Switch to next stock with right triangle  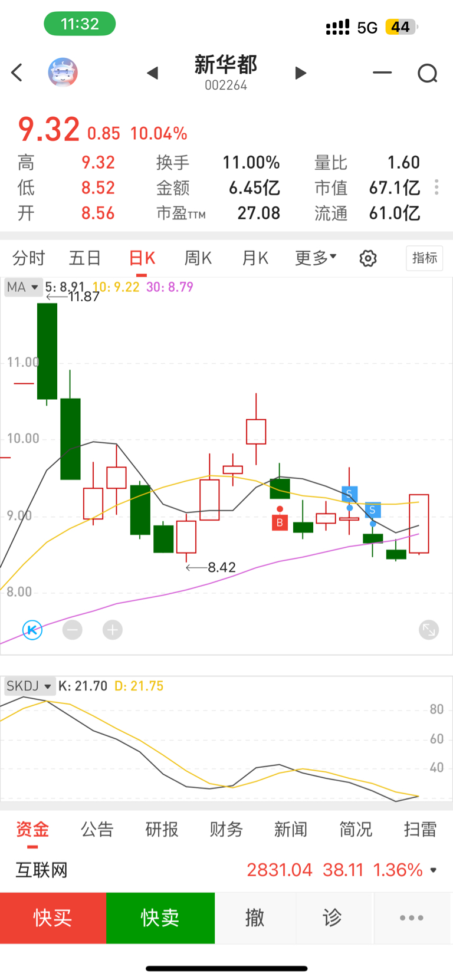coord(300,73)
